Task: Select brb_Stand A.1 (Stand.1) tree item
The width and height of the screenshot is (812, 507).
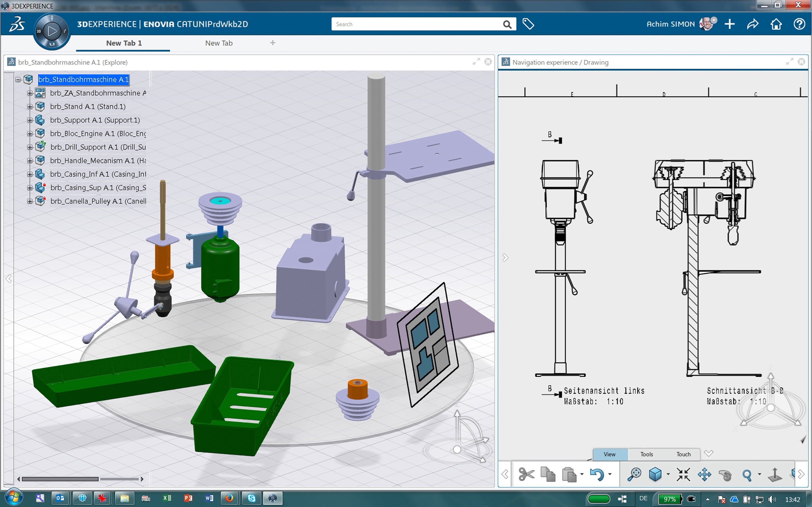Action: [x=88, y=107]
